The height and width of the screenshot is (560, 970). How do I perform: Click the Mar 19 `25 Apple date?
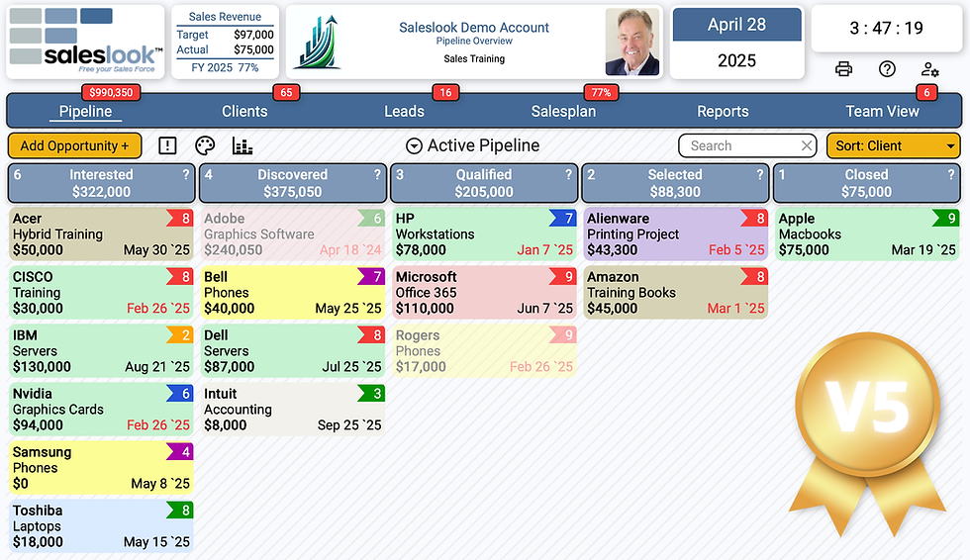(923, 249)
